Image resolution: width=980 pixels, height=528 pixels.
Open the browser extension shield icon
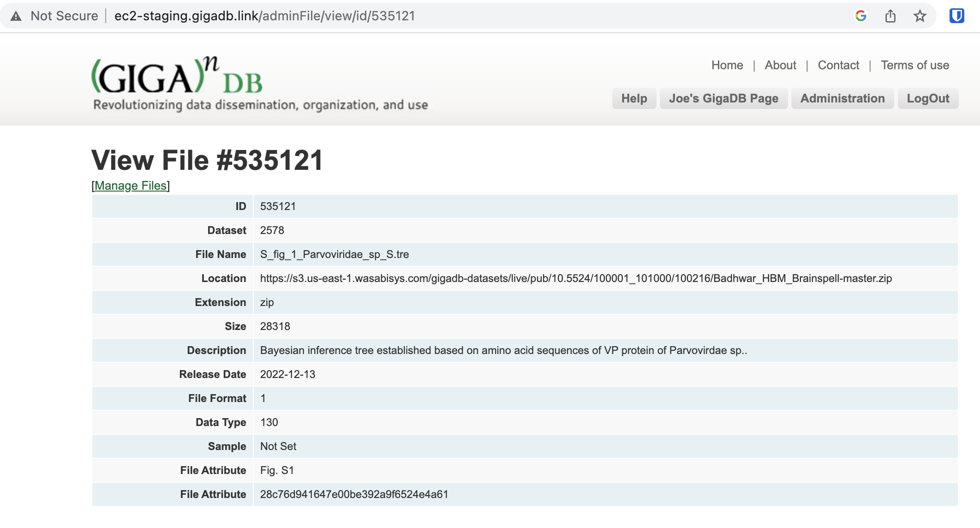click(x=957, y=16)
